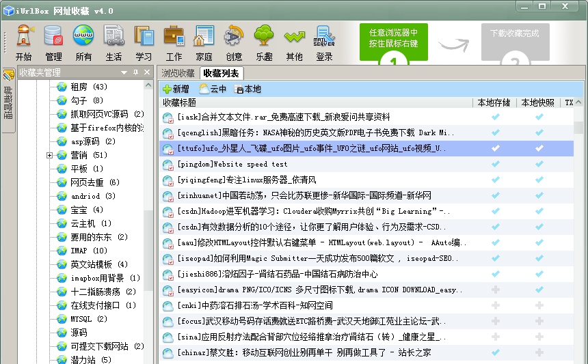Image resolution: width=588 pixels, height=364 pixels.
Task: Toggle 本地快照 for the [chinaz]蔡文胜 row
Action: coord(539,352)
